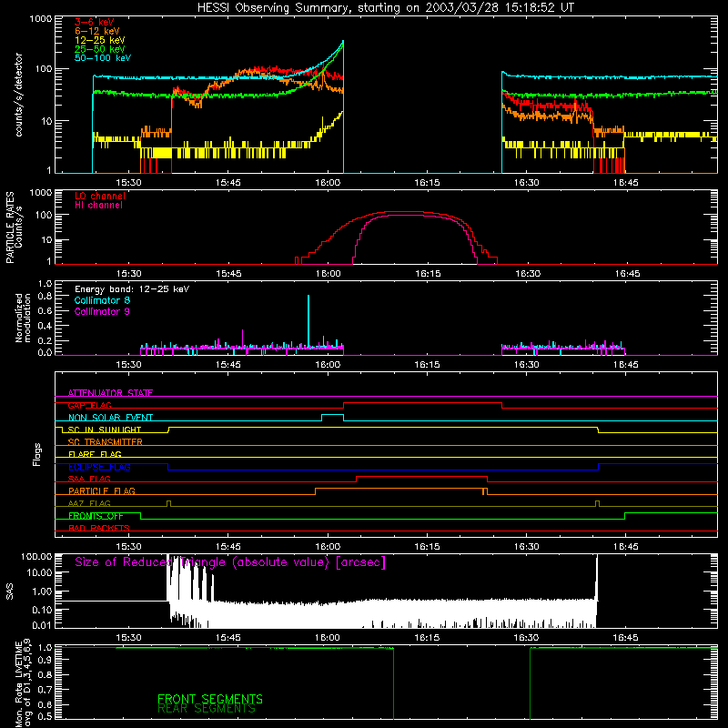The image size is (728, 728).
Task: Select the 50-100 keV legend label
Action: pos(103,57)
